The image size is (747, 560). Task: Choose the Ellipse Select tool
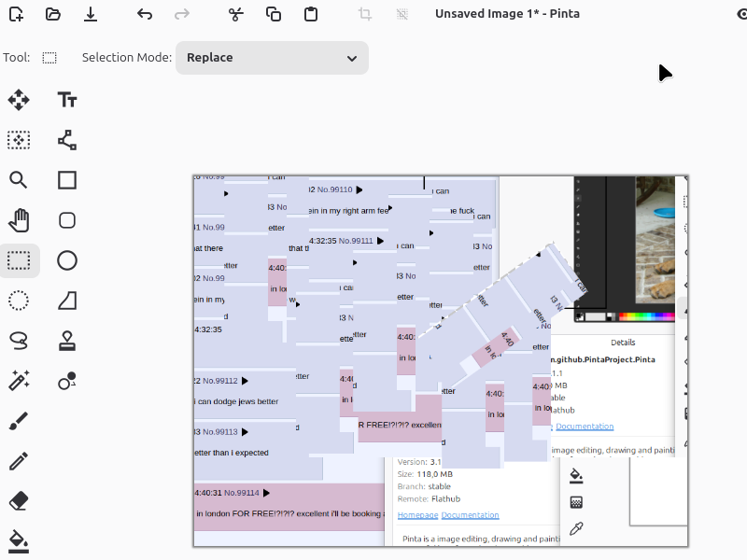19,300
